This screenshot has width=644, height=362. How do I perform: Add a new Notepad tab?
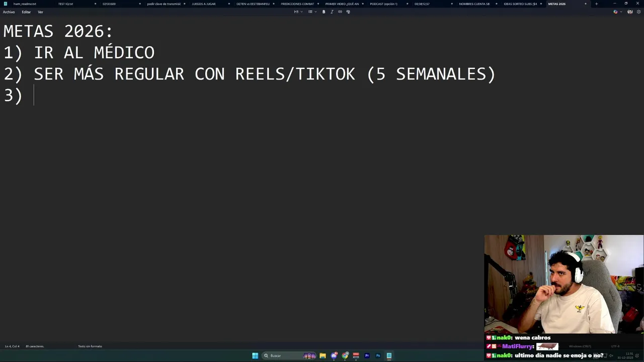click(596, 4)
